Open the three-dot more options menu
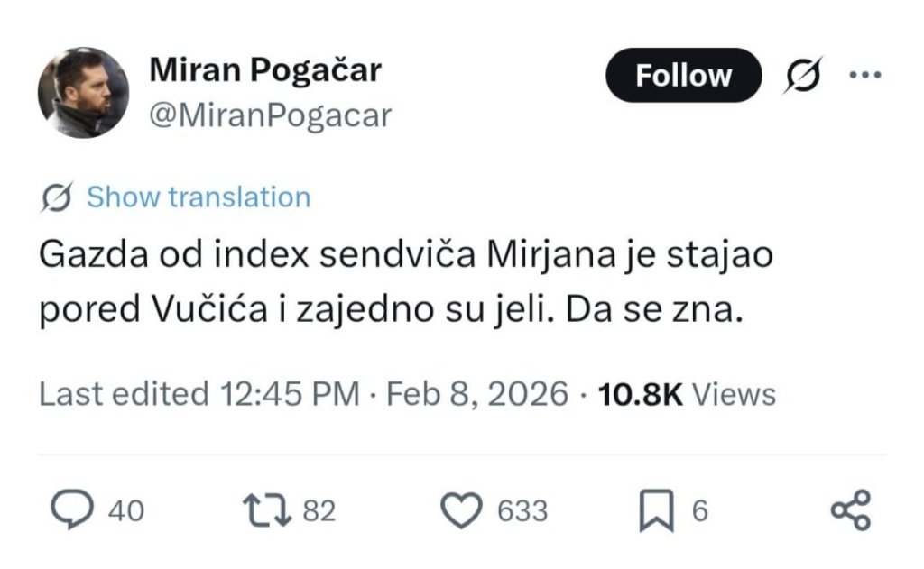The image size is (924, 569). [864, 75]
